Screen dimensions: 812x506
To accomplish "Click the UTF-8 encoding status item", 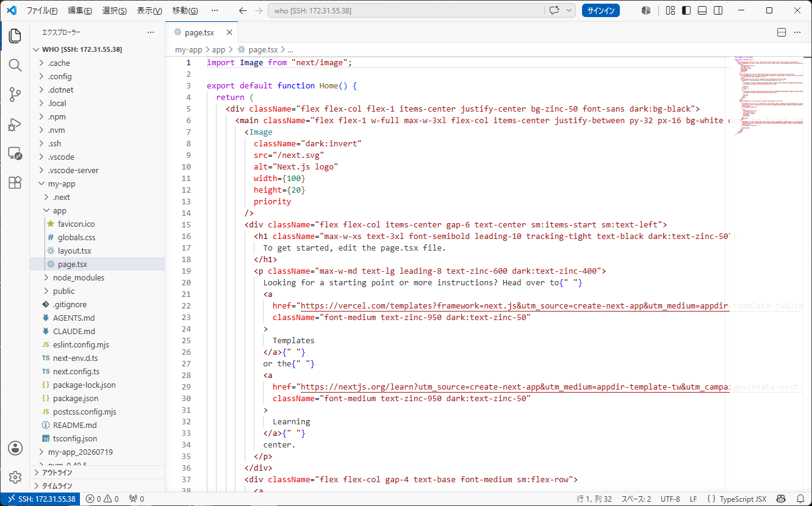I will [x=670, y=499].
